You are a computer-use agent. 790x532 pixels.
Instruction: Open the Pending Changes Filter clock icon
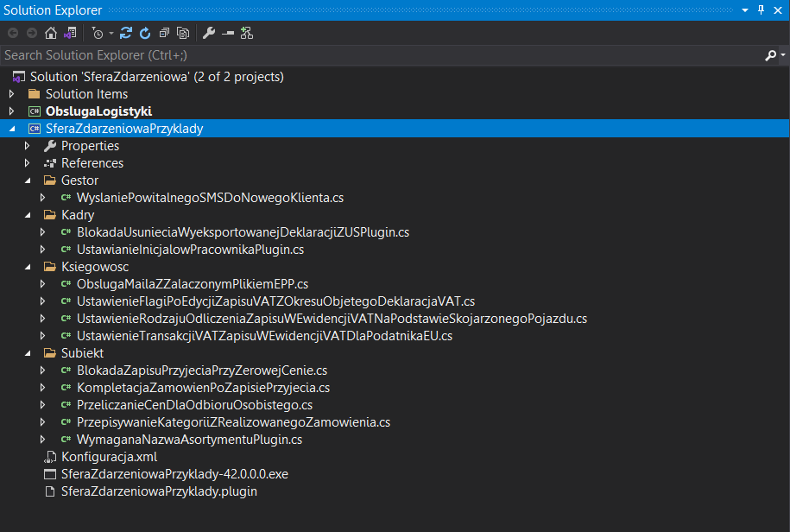(x=98, y=33)
